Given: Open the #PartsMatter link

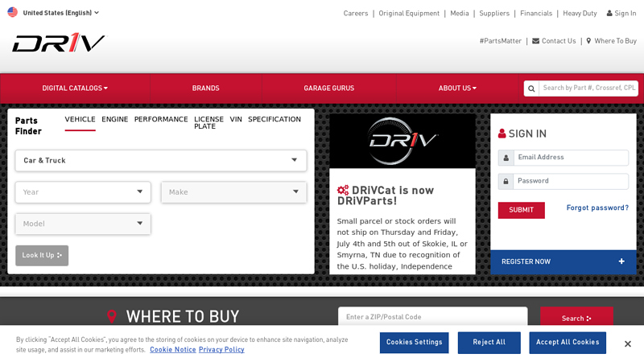Looking at the screenshot, I should tap(500, 41).
